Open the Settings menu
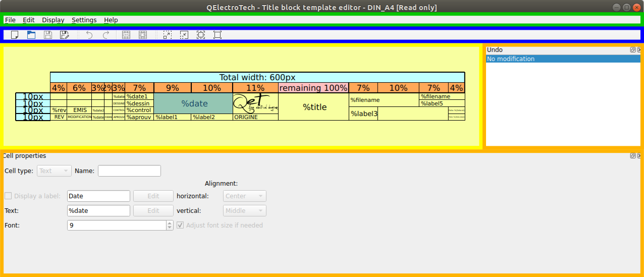This screenshot has height=277, width=644. (84, 20)
